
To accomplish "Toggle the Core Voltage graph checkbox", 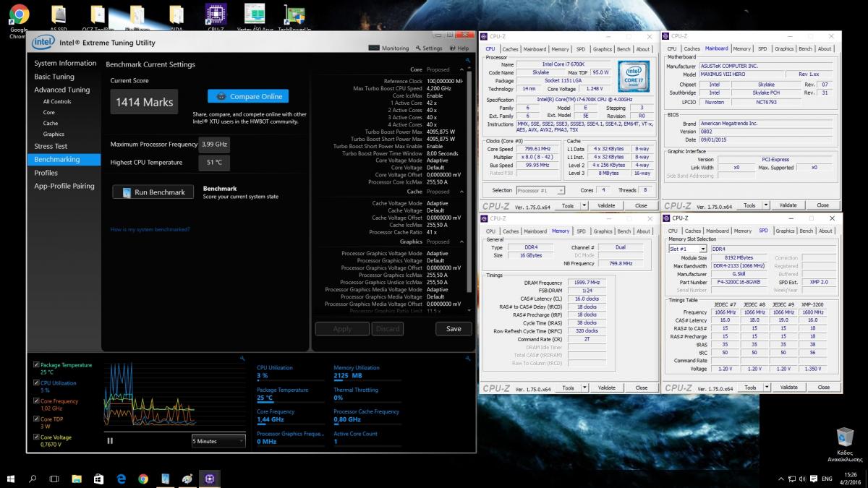I will point(36,437).
